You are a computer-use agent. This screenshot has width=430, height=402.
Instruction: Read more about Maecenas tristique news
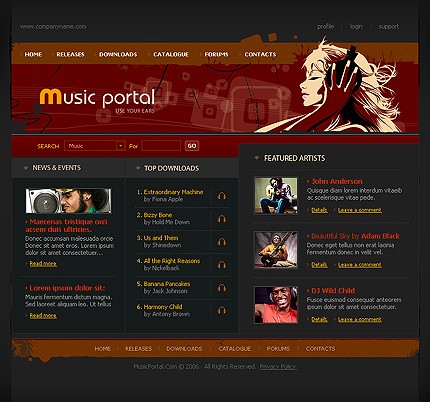pyautogui.click(x=43, y=264)
